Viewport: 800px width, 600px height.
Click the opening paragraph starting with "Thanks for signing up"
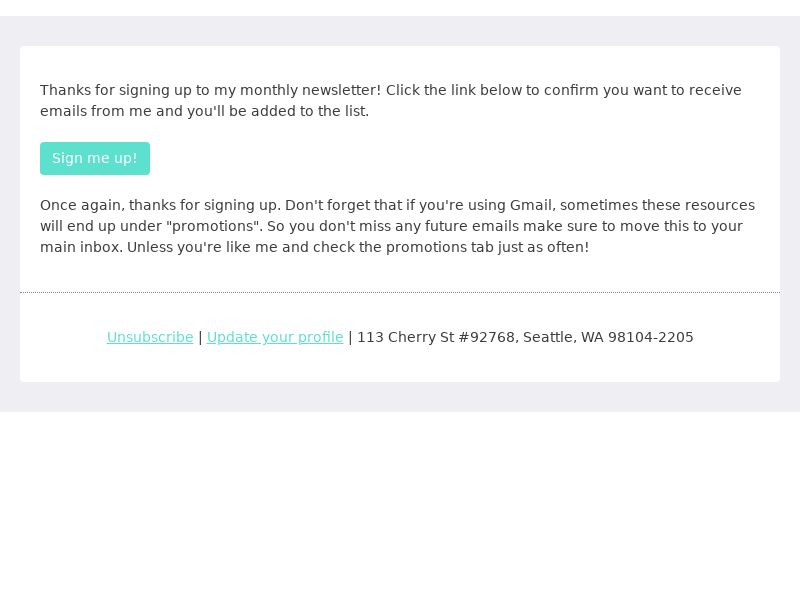391,101
